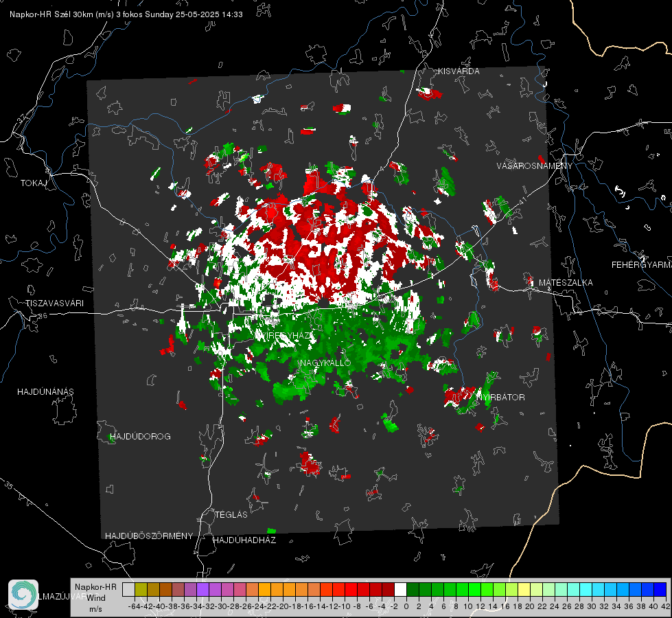Click the -64 value on the legend scale

pos(135,606)
